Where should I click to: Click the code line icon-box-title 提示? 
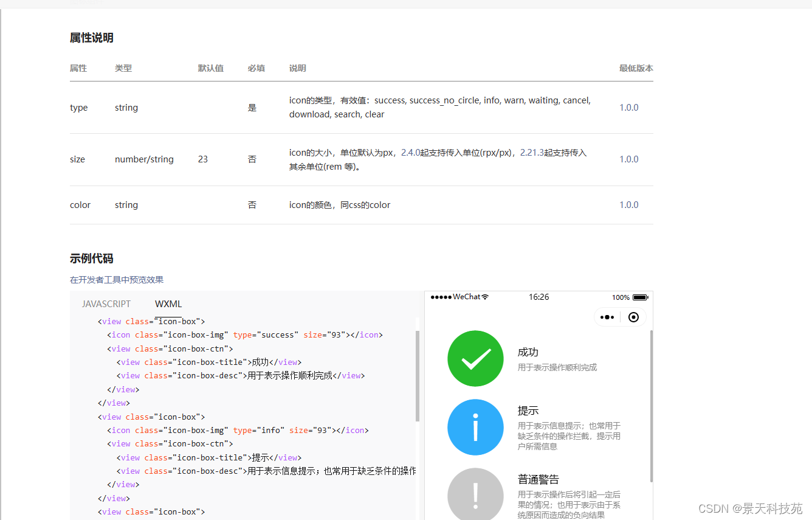tap(209, 457)
